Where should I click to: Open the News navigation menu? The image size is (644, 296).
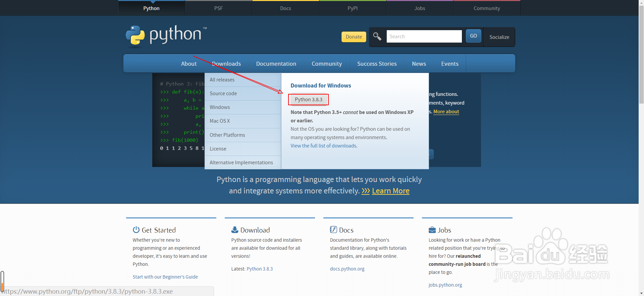[x=419, y=64]
